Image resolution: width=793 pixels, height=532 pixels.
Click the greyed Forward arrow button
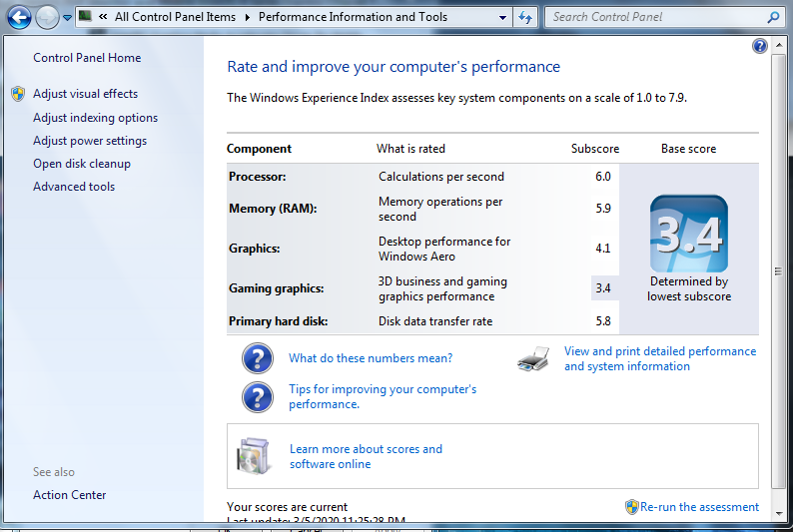tap(47, 18)
